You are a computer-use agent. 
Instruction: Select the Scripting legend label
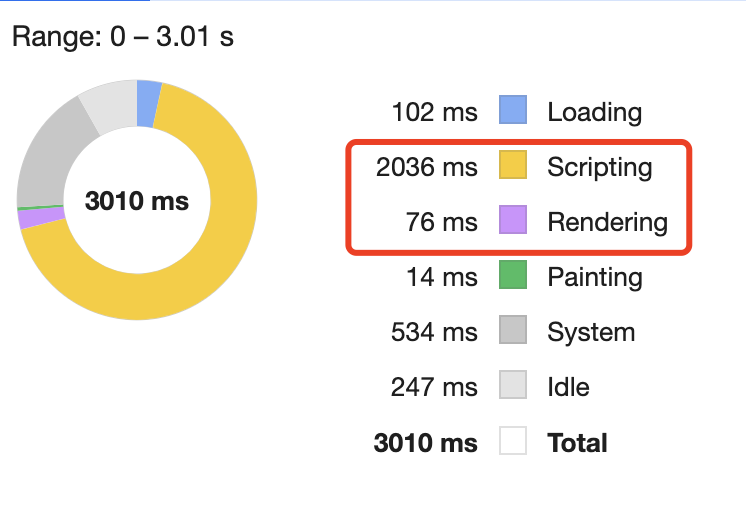(599, 167)
